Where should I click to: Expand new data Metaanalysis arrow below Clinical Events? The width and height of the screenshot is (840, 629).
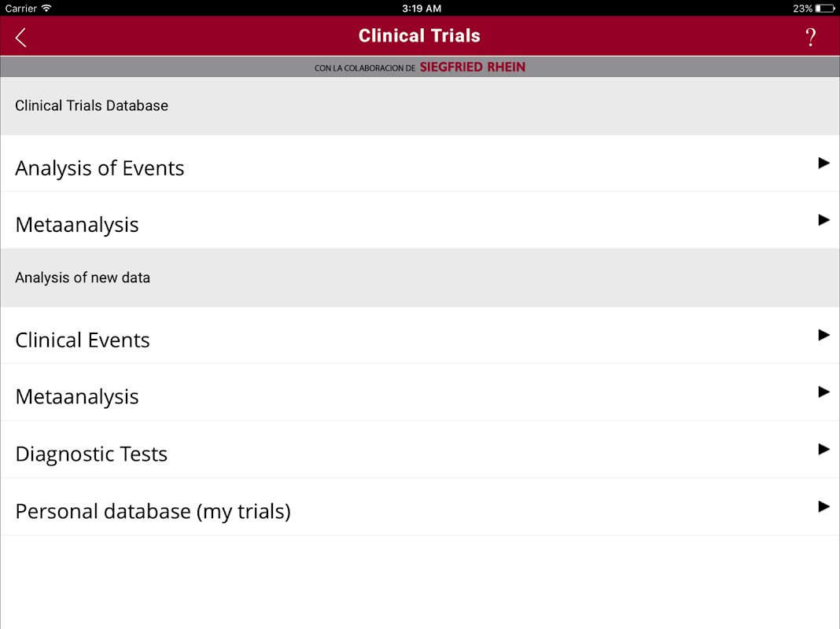click(823, 392)
